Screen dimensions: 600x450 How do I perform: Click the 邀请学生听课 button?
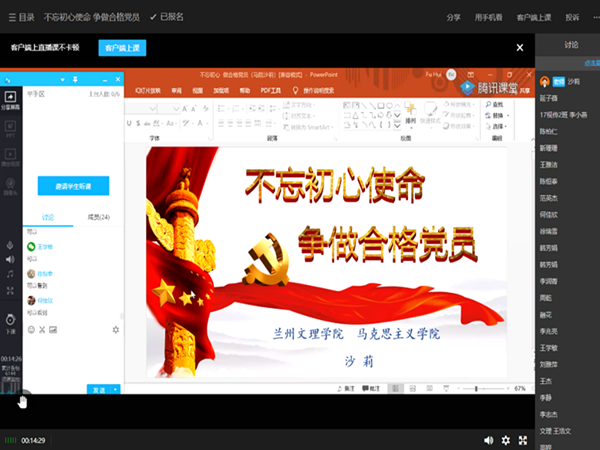[x=73, y=185]
